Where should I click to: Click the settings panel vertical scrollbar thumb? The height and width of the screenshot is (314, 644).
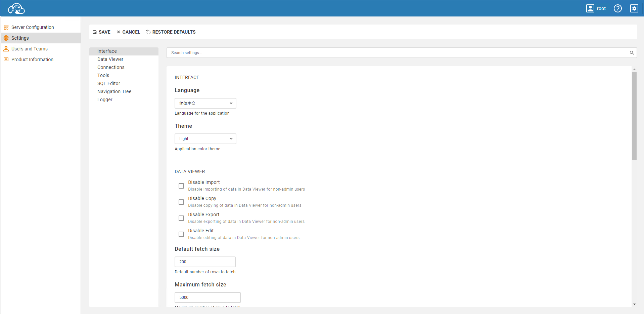634,116
